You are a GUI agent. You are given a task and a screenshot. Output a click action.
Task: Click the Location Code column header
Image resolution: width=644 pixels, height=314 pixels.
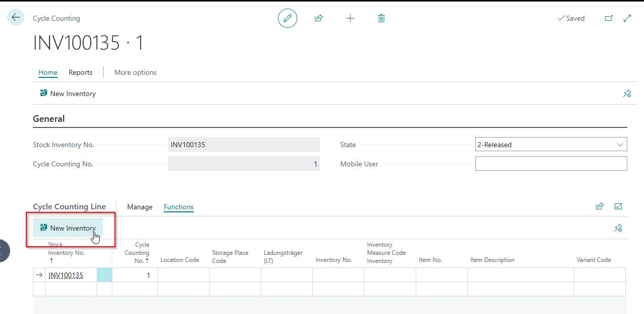click(x=180, y=260)
